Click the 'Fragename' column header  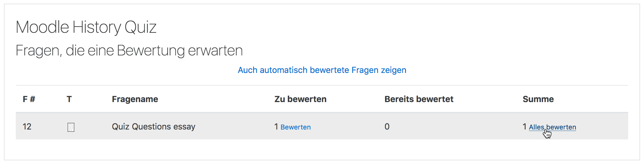135,99
